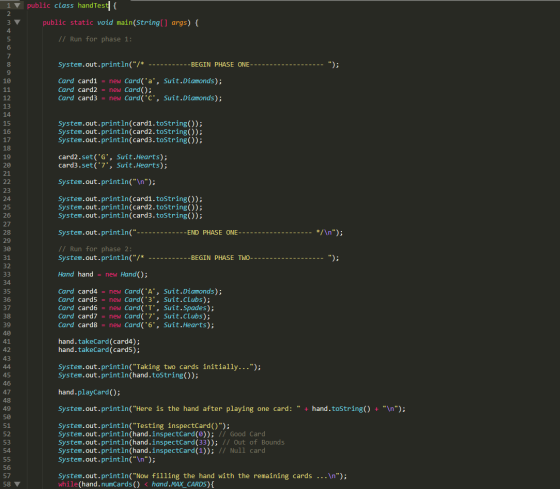This screenshot has width=560, height=489.
Task: Click card6 declaration with 'T' Spades
Action: point(136,308)
